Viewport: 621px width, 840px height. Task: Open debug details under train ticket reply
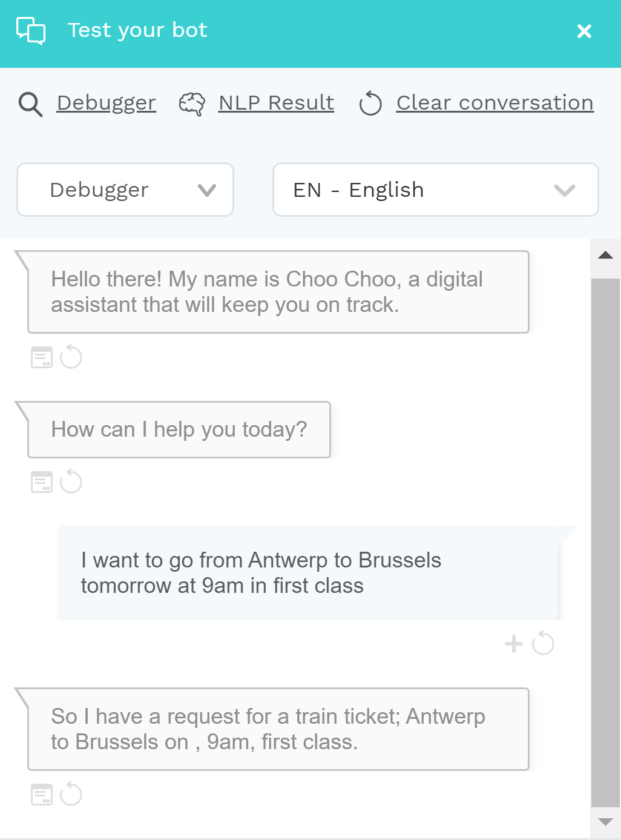[42, 795]
